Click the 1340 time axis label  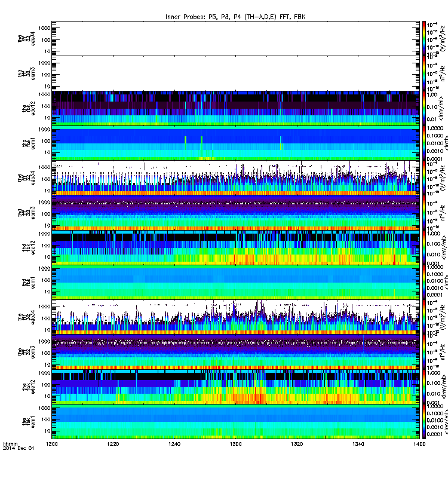(358, 444)
